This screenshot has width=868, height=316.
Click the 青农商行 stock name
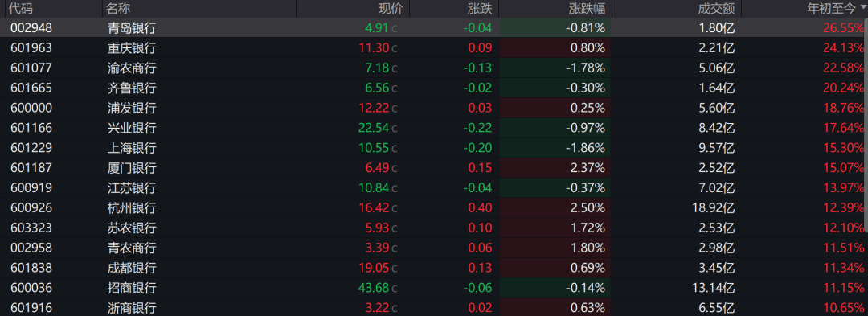132,248
